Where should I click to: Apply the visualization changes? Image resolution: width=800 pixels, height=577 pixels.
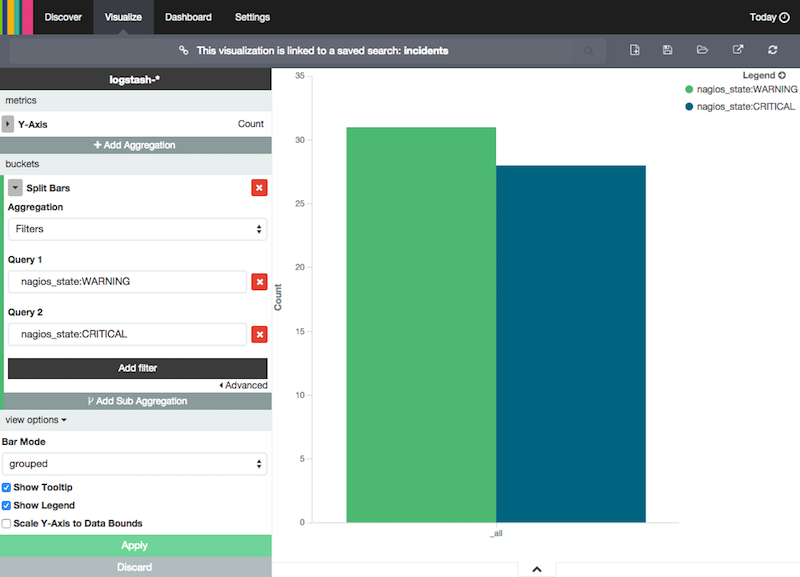pyautogui.click(x=136, y=545)
